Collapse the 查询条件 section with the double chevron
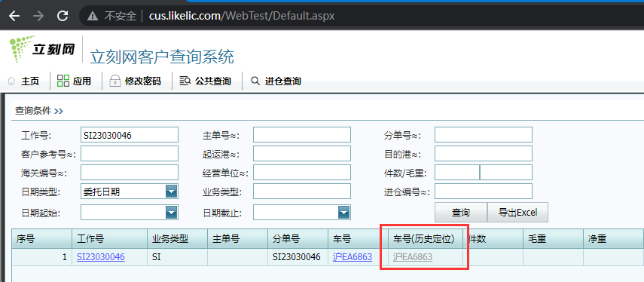The image size is (644, 282). (59, 111)
